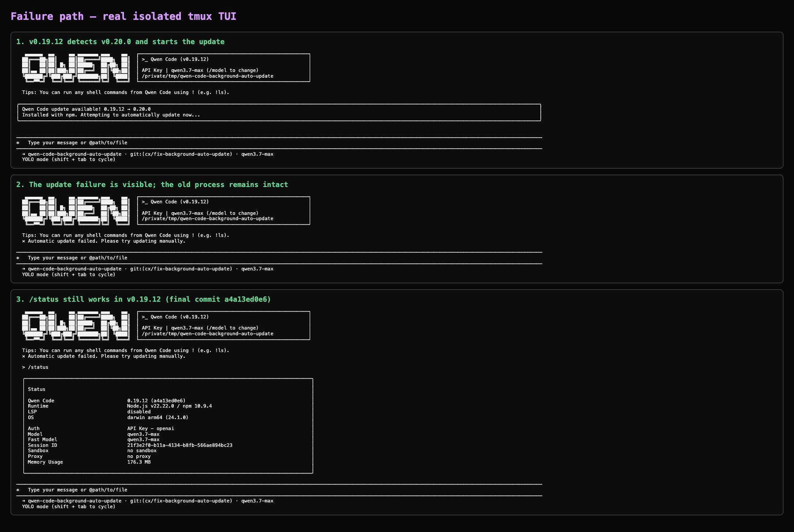Click the QWEN ASCII logo in section 3
This screenshot has height=532, width=794.
tap(76, 326)
